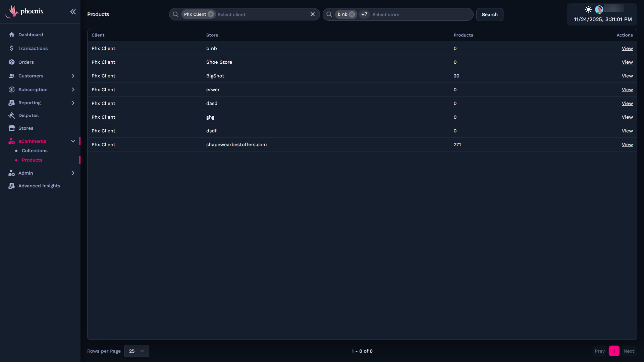Expand the Admin menu
This screenshot has height=362, width=644.
click(x=73, y=173)
